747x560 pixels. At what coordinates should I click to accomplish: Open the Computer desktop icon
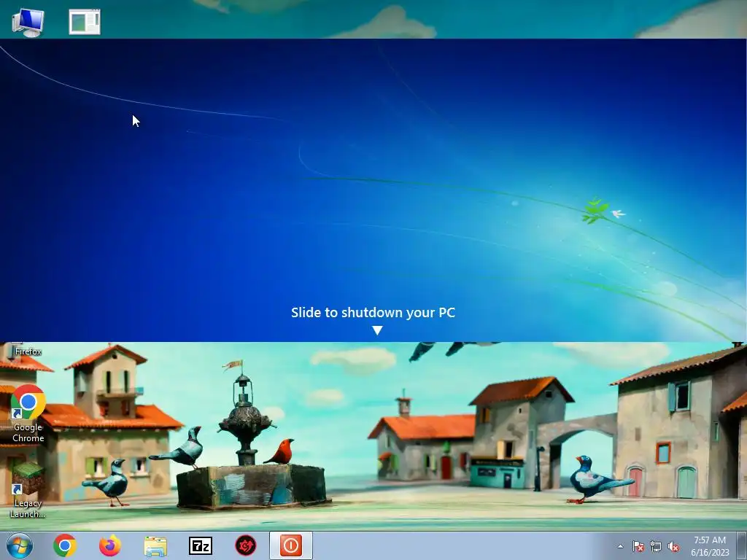[28, 22]
